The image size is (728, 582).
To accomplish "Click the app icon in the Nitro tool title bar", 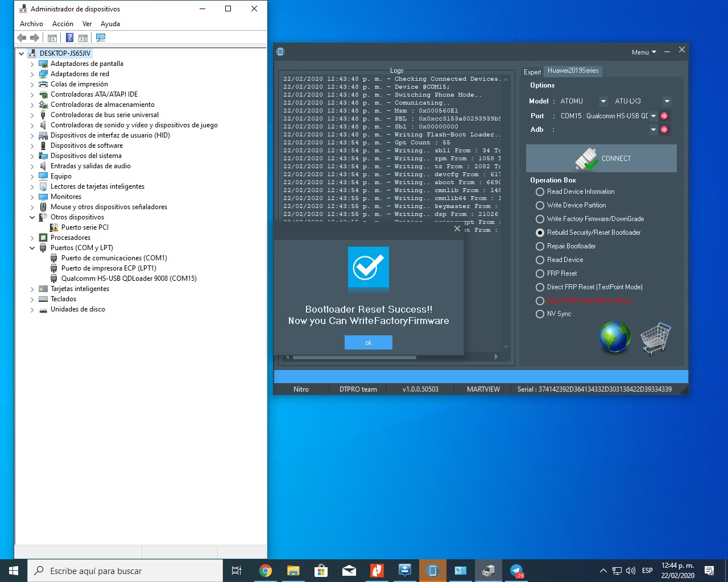I will tap(280, 52).
